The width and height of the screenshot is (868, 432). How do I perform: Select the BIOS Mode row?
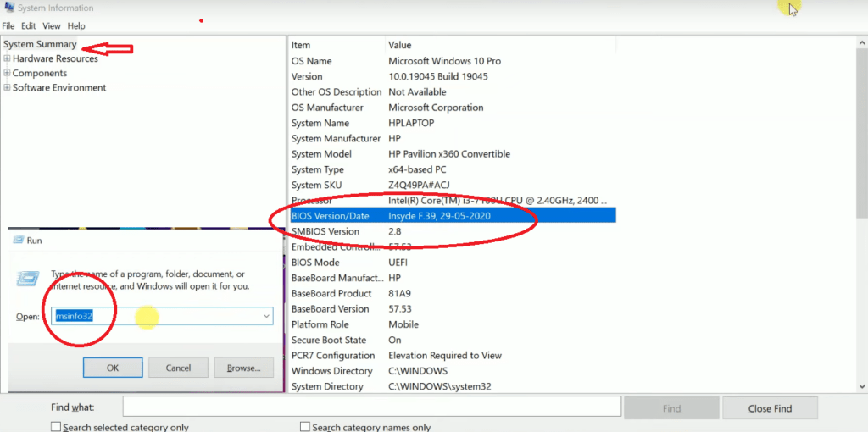click(453, 263)
